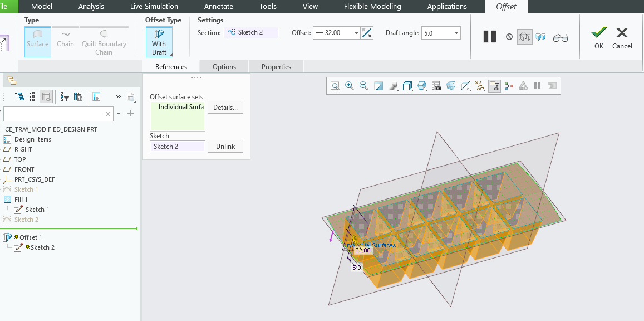
Task: Open the Applications ribbon tab
Action: [447, 7]
